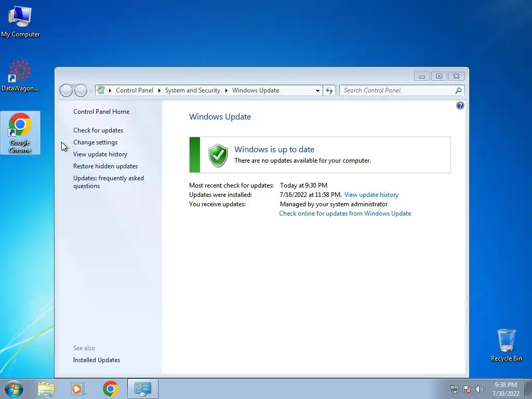Click '7/16/2022 at 11:58 PM.' text

point(311,195)
